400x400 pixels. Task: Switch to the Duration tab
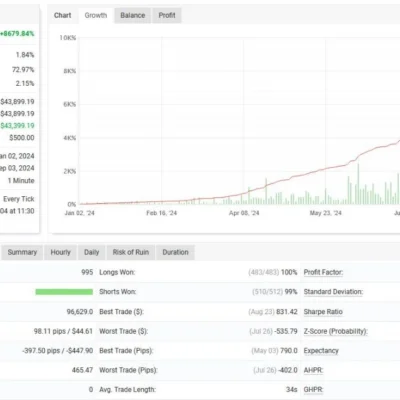click(175, 252)
